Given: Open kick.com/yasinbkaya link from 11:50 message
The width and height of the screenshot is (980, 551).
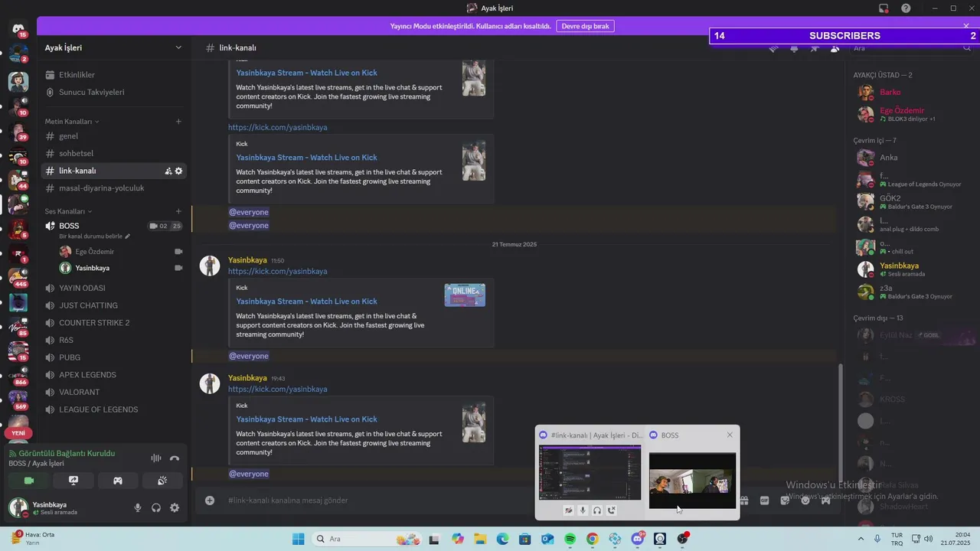Looking at the screenshot, I should [x=277, y=271].
